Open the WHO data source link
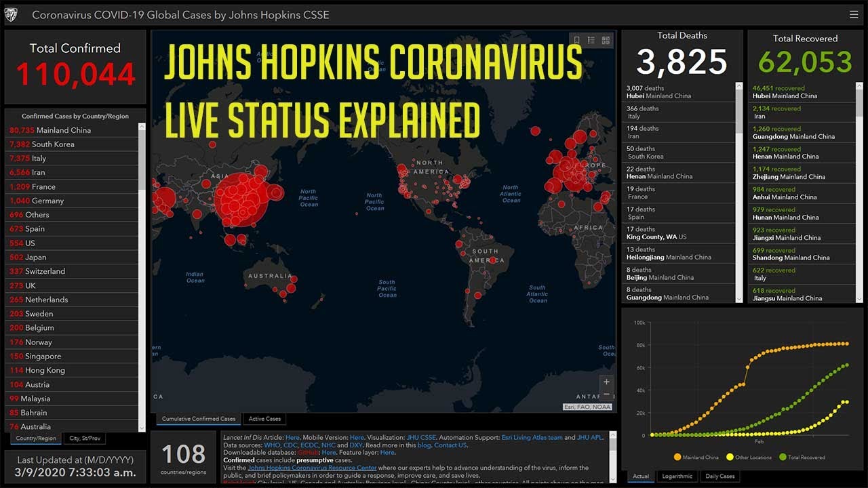Image resolution: width=868 pixels, height=488 pixels. (272, 445)
